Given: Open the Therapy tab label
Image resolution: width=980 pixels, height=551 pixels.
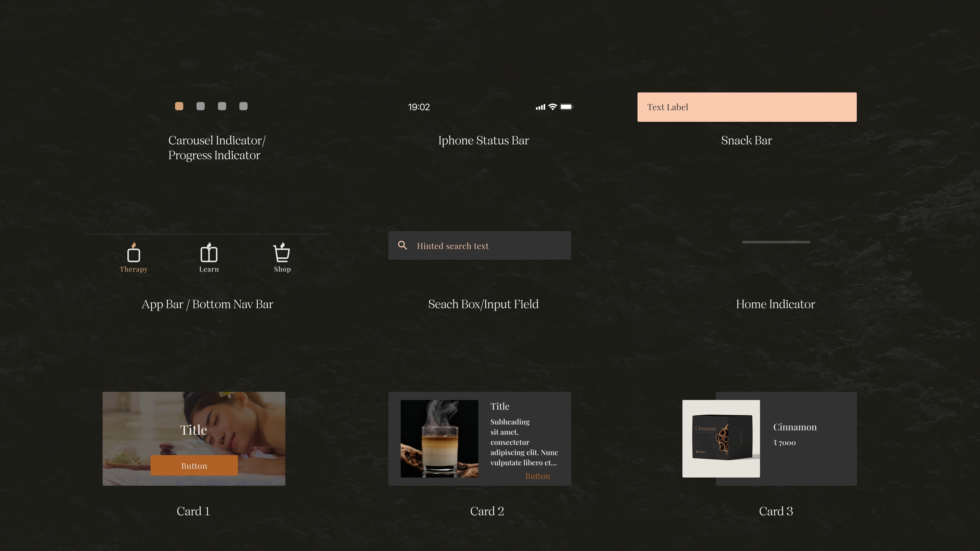Looking at the screenshot, I should (133, 269).
